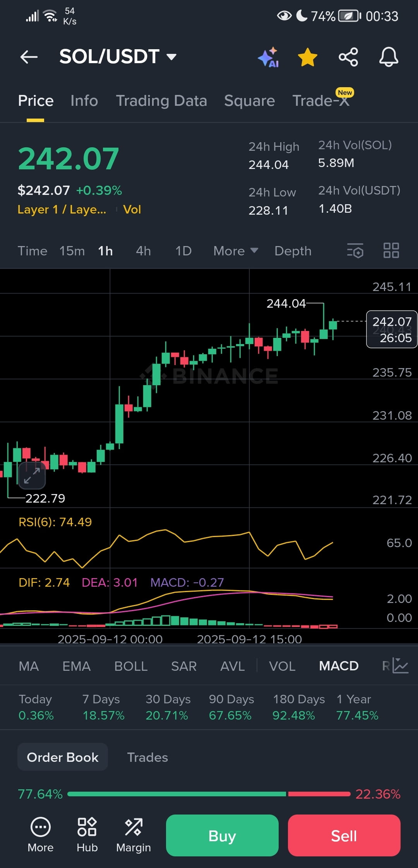Viewport: 418px width, 868px height.
Task: Open the Trade-X tab
Action: click(321, 101)
